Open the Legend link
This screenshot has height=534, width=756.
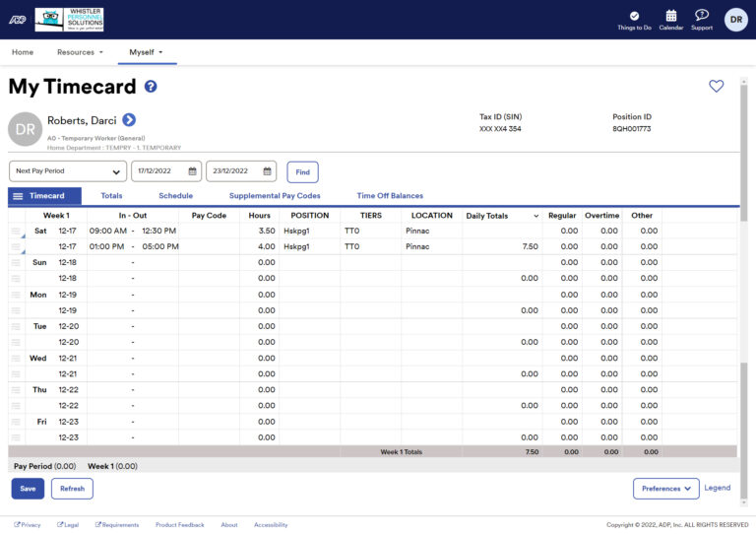click(x=717, y=489)
